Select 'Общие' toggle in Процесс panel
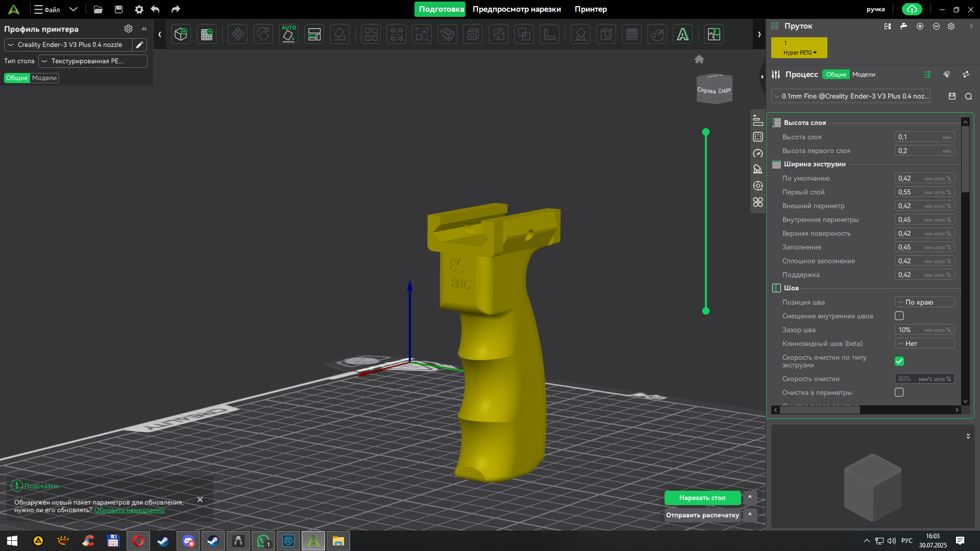Screen dimensions: 980x551 (x=836, y=74)
